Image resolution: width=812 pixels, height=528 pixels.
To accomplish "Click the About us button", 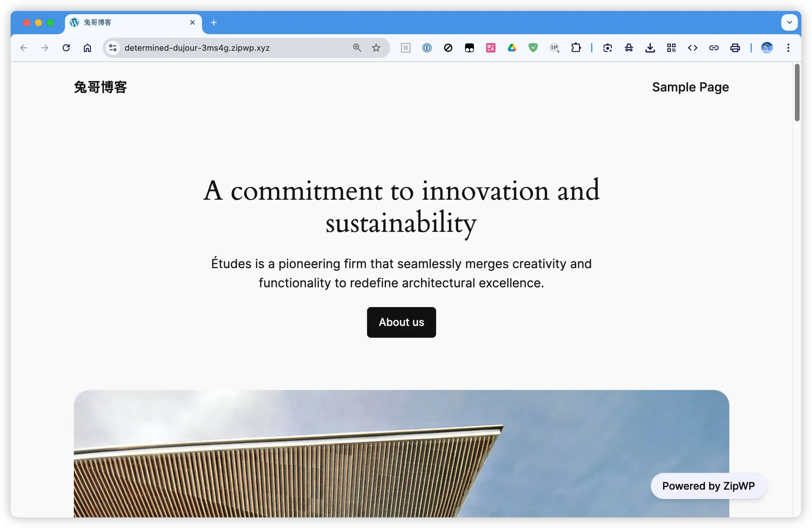I will pyautogui.click(x=401, y=322).
